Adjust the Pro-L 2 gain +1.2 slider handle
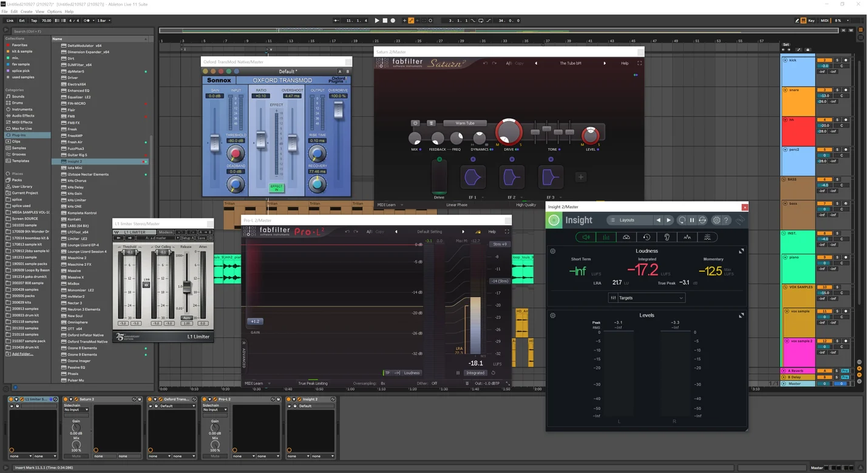Screen dimensions: 868x473 (255, 321)
